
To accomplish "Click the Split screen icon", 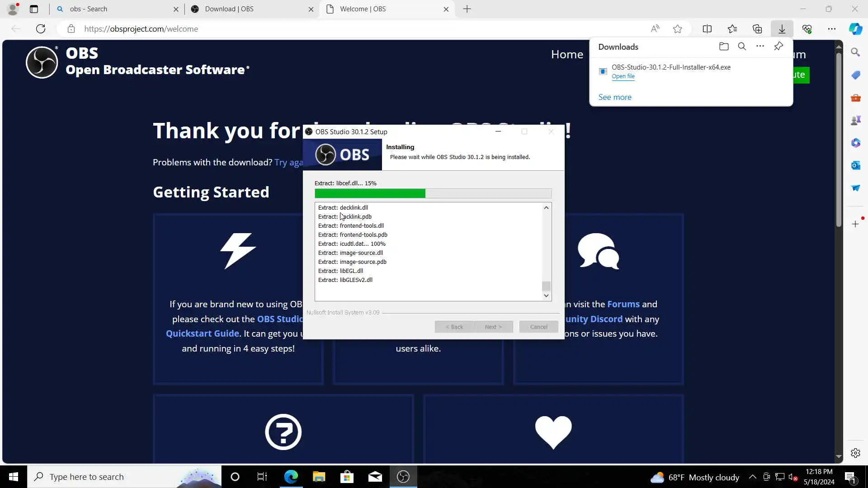I will [707, 29].
